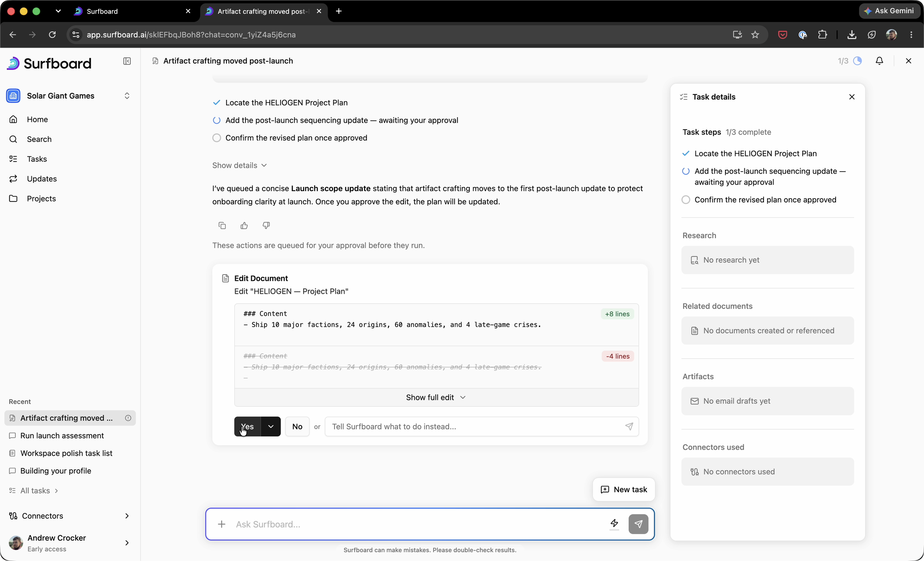Bookmark this page with the star
Image resolution: width=924 pixels, height=561 pixels.
point(755,34)
